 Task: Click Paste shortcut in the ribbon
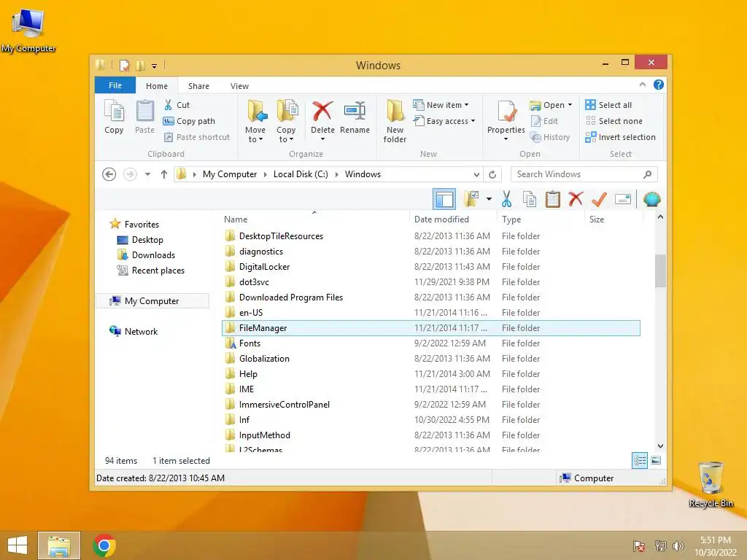pos(197,137)
